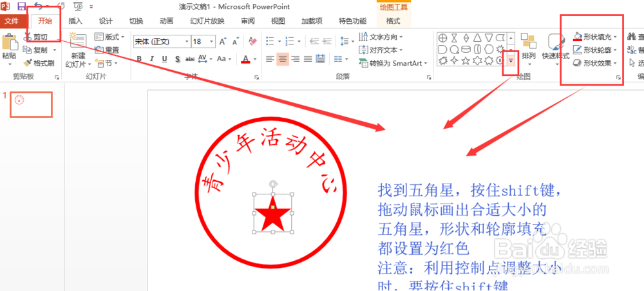644x291 pixels.
Task: Click the Quick Styles (快速样式) icon
Action: [556, 42]
